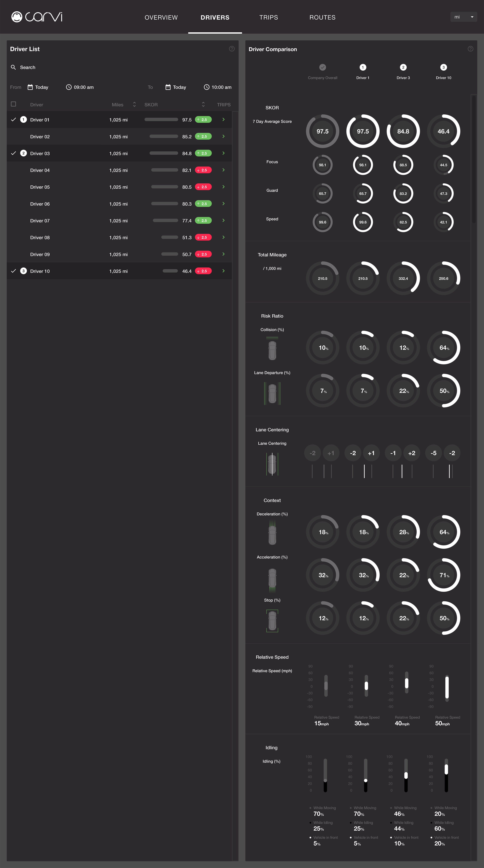The height and width of the screenshot is (868, 484).
Task: Click Driver 1 7-day score gauge 97.5
Action: point(363,131)
